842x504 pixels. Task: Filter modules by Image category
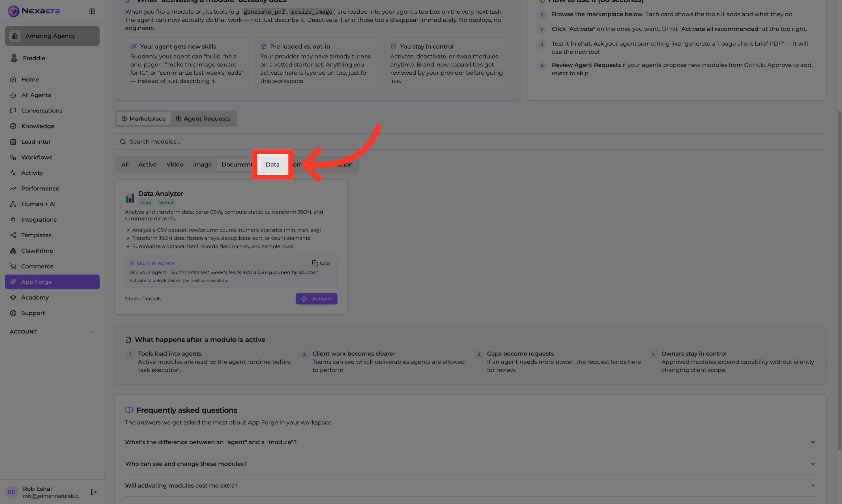click(x=202, y=165)
